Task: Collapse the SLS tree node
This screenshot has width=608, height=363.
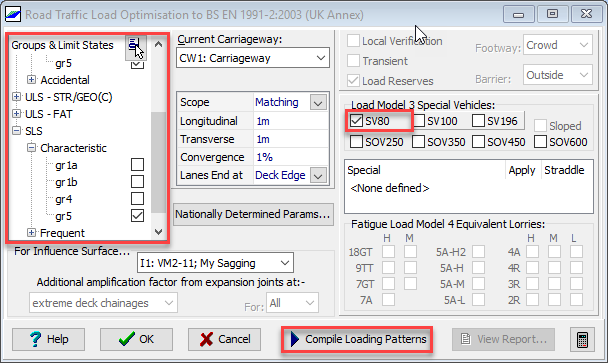Action: (x=16, y=131)
